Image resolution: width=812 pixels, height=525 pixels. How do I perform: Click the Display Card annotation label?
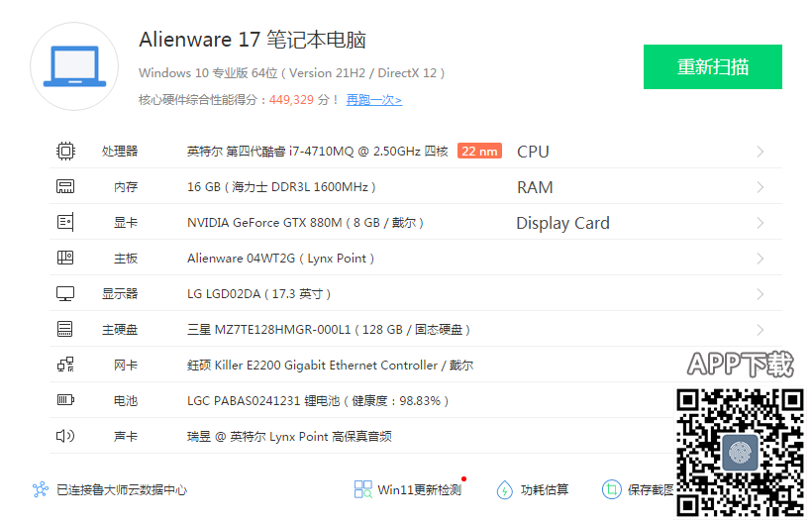click(x=562, y=223)
